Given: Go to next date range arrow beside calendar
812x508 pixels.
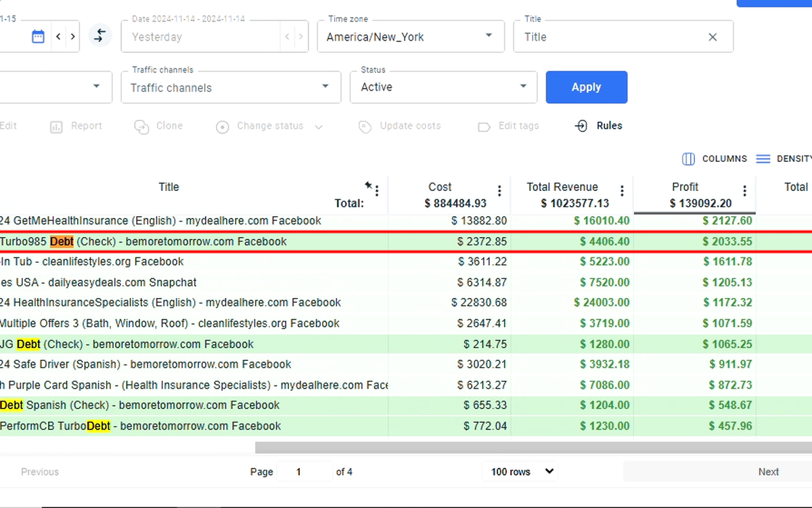Looking at the screenshot, I should (x=72, y=37).
